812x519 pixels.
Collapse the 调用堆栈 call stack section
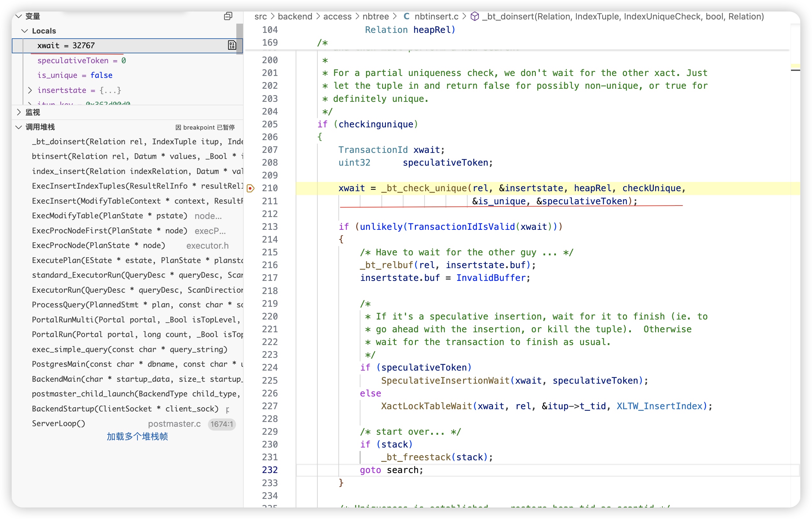19,127
